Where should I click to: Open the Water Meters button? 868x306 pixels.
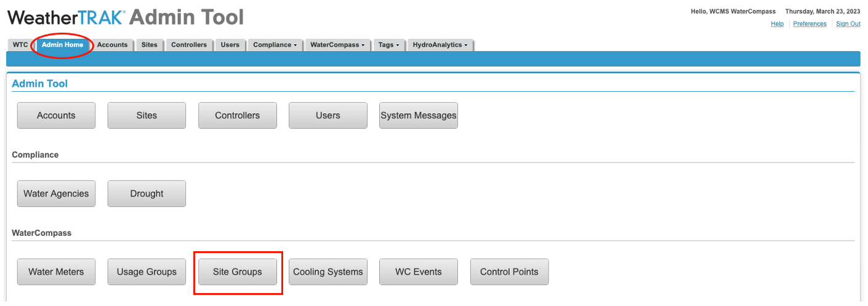[56, 272]
